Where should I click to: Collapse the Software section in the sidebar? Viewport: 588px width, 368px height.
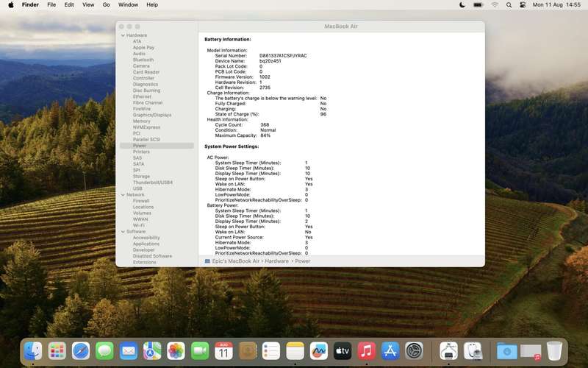point(123,232)
